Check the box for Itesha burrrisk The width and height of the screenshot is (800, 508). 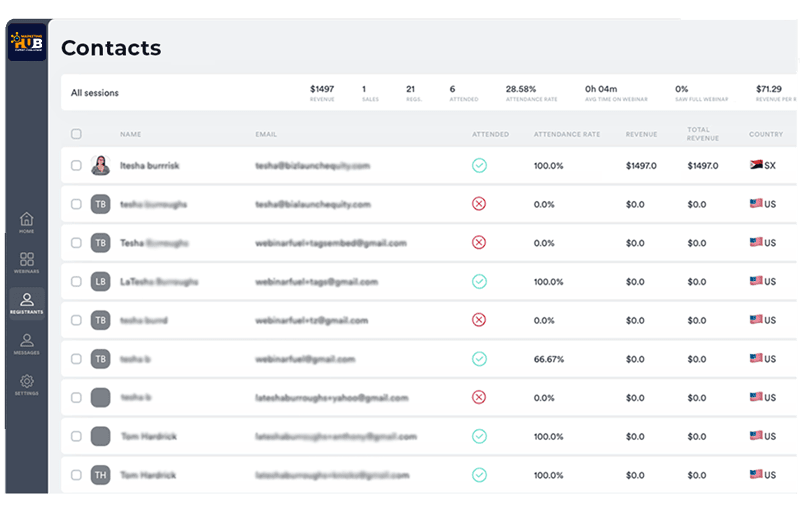76,165
